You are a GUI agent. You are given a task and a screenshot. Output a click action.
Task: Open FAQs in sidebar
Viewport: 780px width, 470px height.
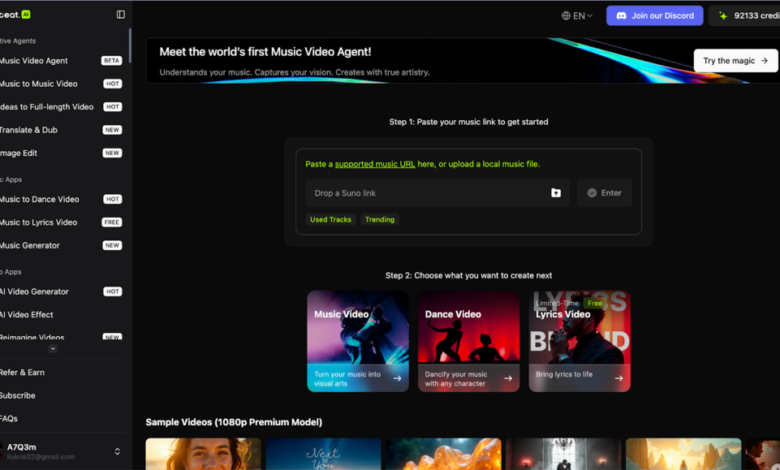9,418
